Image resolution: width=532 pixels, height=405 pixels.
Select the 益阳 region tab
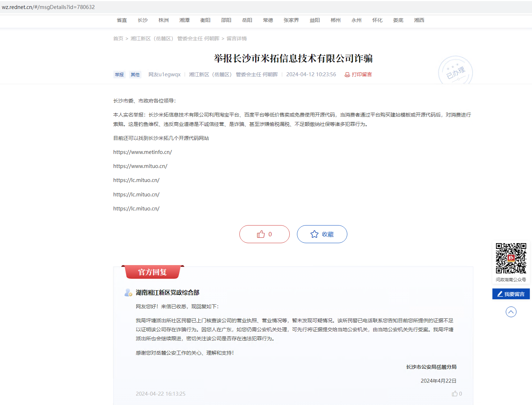pyautogui.click(x=315, y=20)
